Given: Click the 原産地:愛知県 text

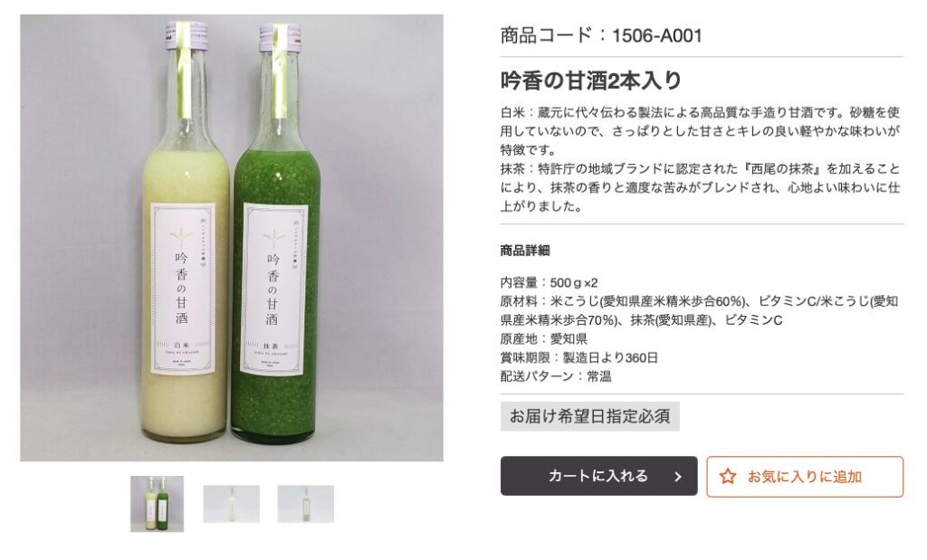Looking at the screenshot, I should point(544,338).
